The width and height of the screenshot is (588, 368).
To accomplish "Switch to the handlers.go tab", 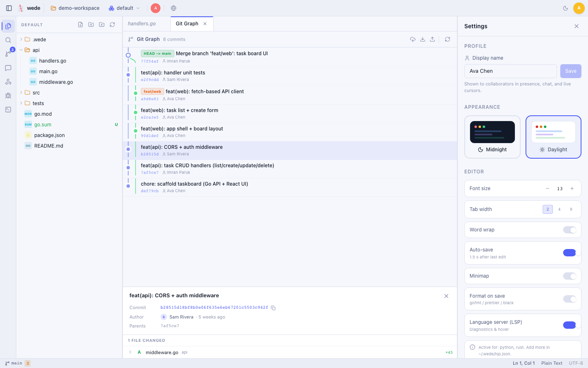I will point(142,24).
